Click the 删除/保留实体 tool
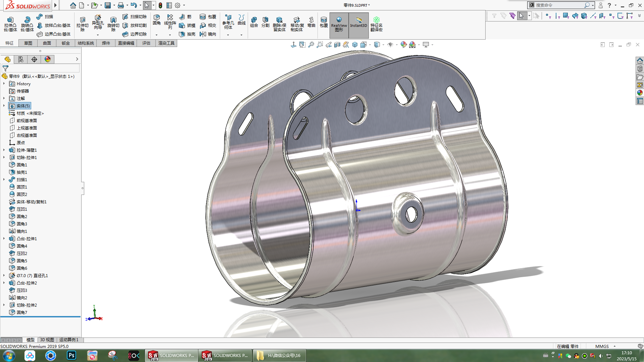644x362 pixels. tap(280, 24)
